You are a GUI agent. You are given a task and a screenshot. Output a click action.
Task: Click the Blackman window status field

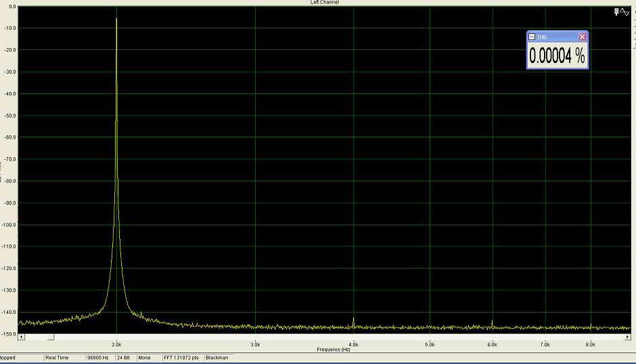[219, 357]
